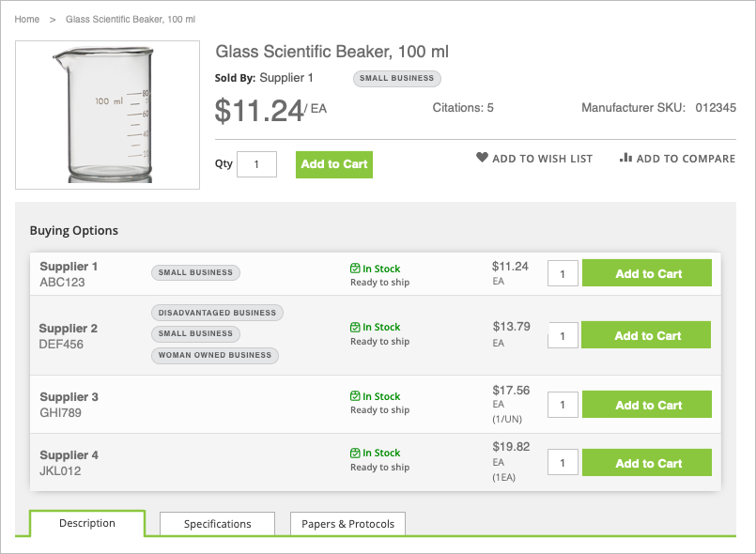Click the main Qty input field

(256, 164)
